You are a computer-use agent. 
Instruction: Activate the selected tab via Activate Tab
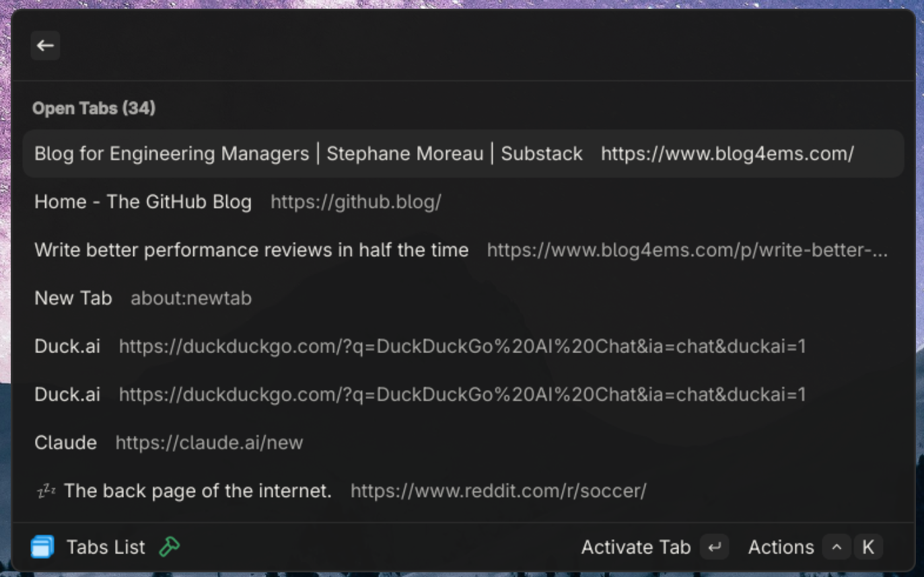(636, 547)
